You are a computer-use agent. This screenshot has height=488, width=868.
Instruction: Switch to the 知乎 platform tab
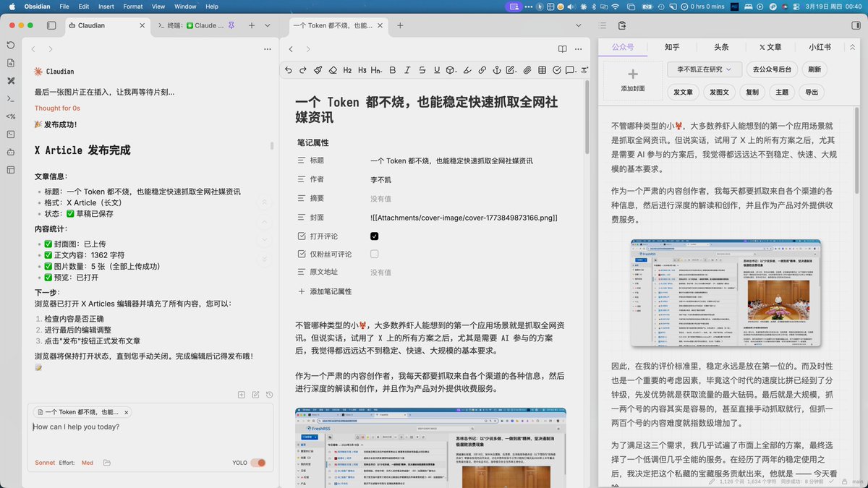click(x=672, y=47)
